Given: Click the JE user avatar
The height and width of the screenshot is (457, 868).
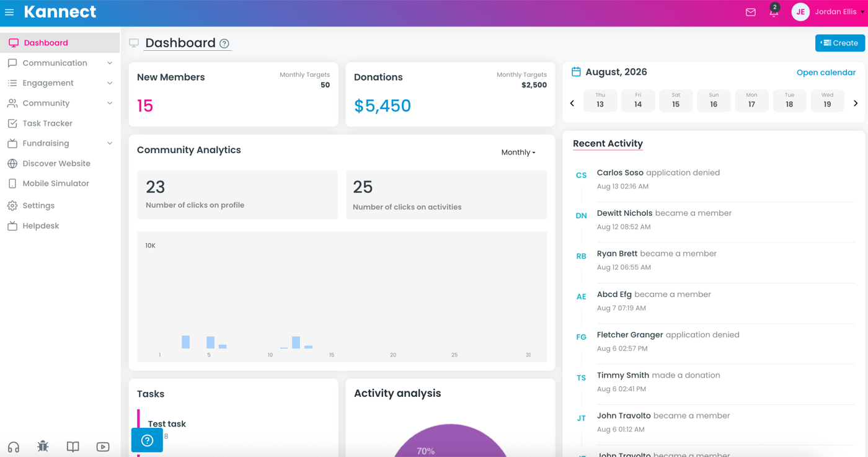Looking at the screenshot, I should (800, 12).
